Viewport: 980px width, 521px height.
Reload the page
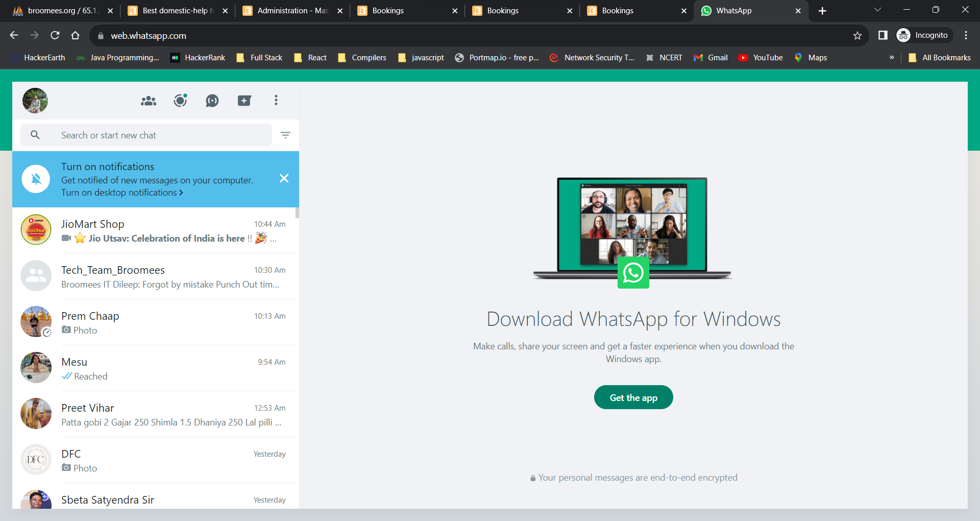pos(55,35)
